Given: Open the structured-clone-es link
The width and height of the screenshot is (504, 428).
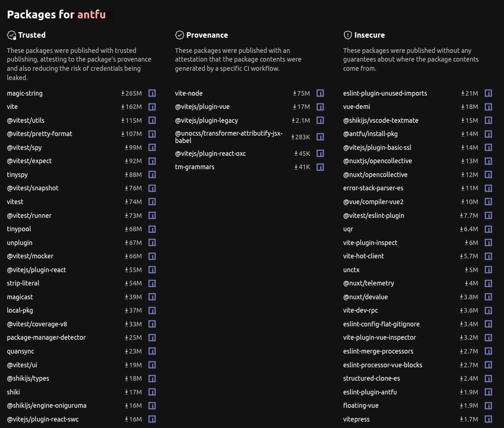Looking at the screenshot, I should tap(371, 378).
